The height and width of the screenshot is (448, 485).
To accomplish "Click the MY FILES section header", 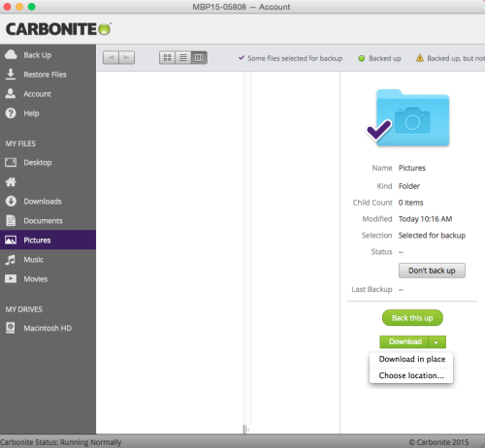I will (x=20, y=144).
